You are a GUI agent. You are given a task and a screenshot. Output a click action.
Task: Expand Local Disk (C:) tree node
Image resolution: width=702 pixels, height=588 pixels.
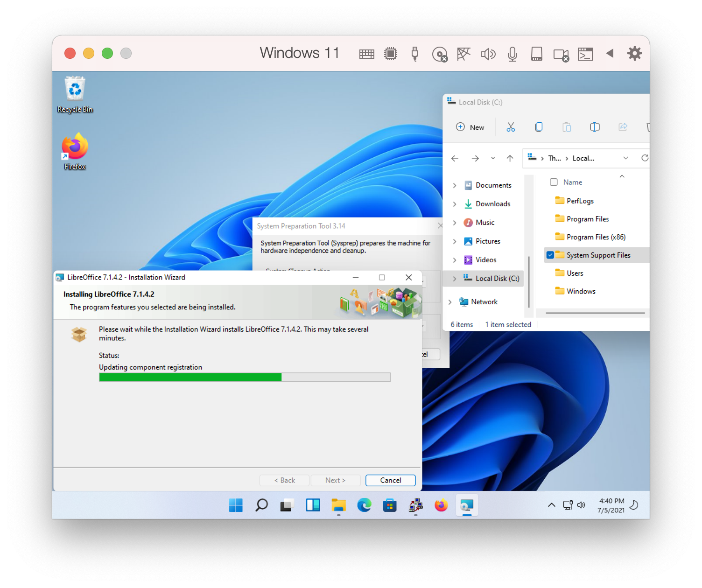[x=455, y=279]
